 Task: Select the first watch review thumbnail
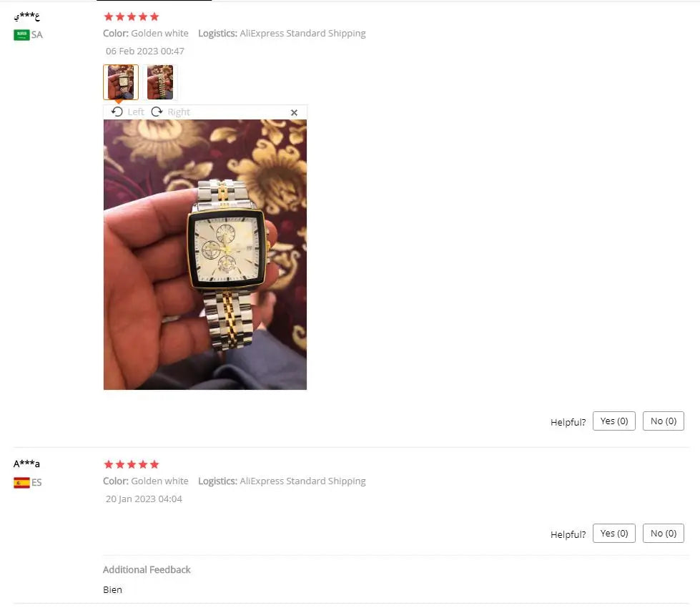(x=121, y=82)
